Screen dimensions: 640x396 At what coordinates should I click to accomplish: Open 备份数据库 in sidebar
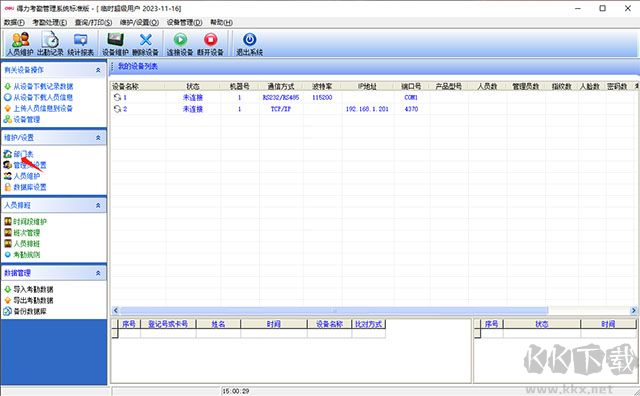tap(30, 311)
